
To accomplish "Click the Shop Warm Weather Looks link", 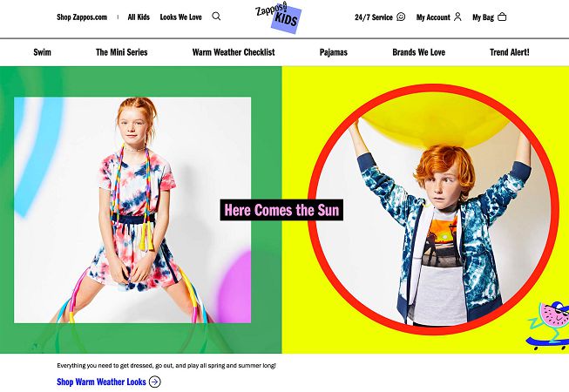I will (101, 382).
